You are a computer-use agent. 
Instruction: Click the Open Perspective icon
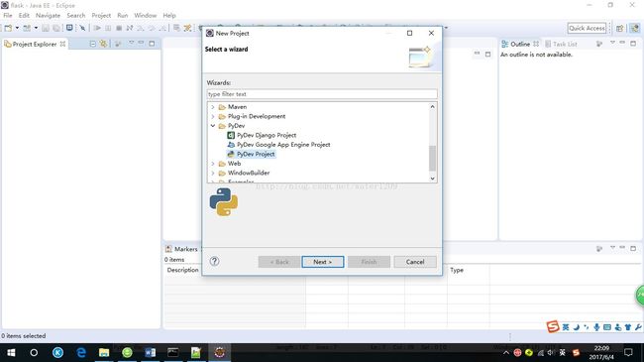[620, 28]
